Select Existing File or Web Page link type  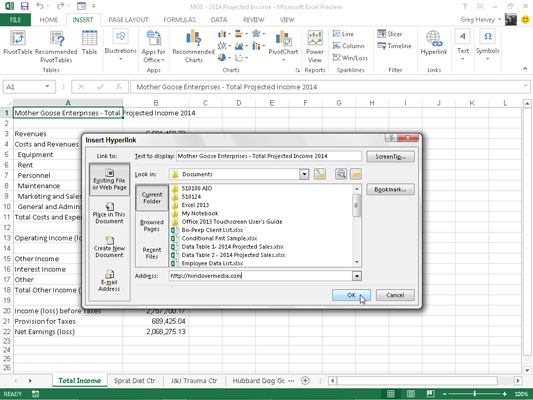(109, 179)
